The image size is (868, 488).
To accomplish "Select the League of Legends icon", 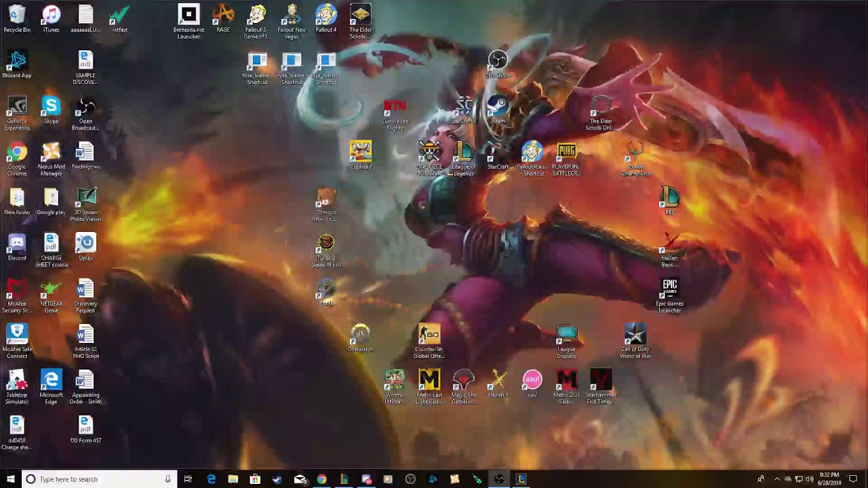I will point(463,159).
